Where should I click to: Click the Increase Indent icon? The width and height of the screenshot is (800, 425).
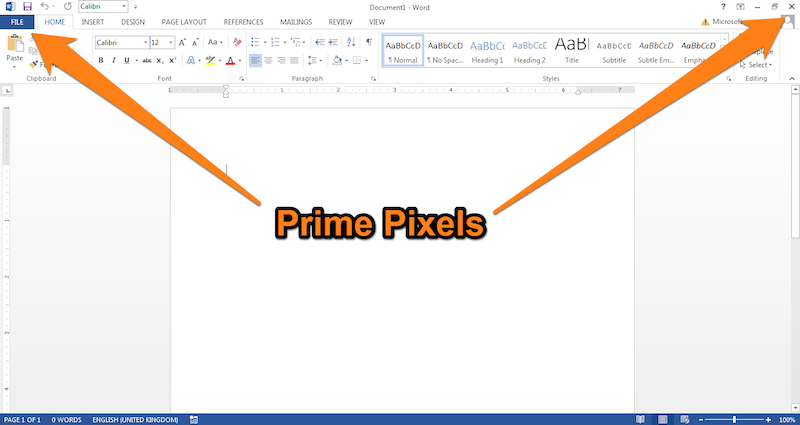tap(333, 43)
